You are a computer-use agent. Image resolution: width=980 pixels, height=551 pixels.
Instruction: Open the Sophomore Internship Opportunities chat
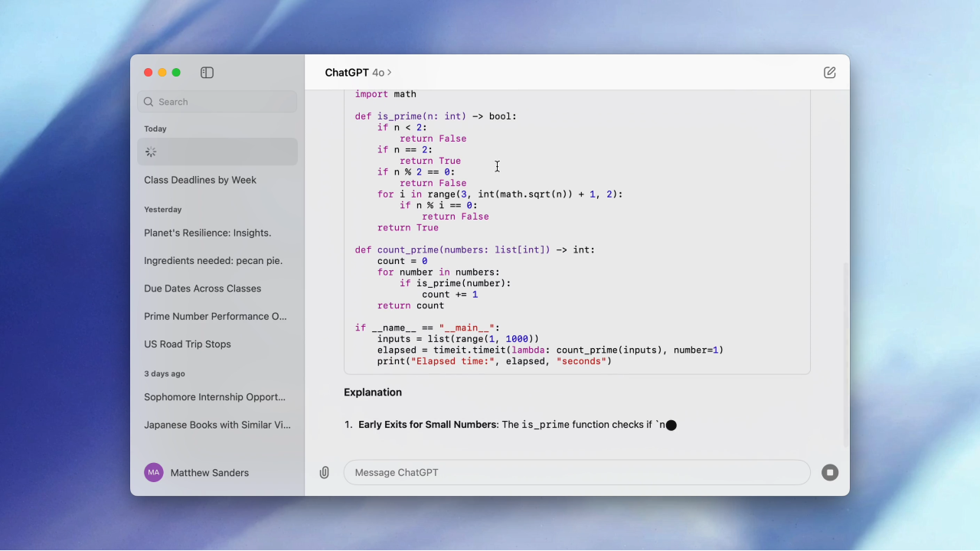(x=214, y=396)
